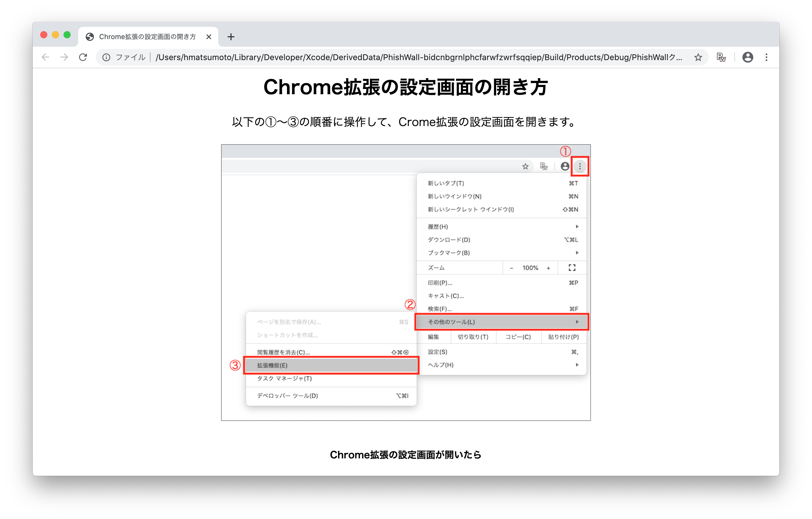This screenshot has height=519, width=812.
Task: Click キャスト(C)... in the pictured menu
Action: (502, 296)
